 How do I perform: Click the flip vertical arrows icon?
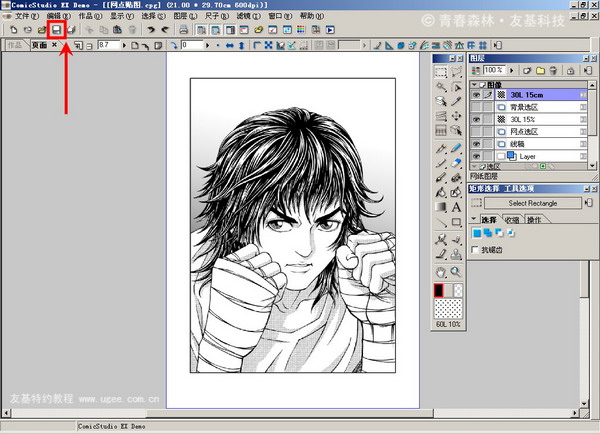(x=242, y=46)
